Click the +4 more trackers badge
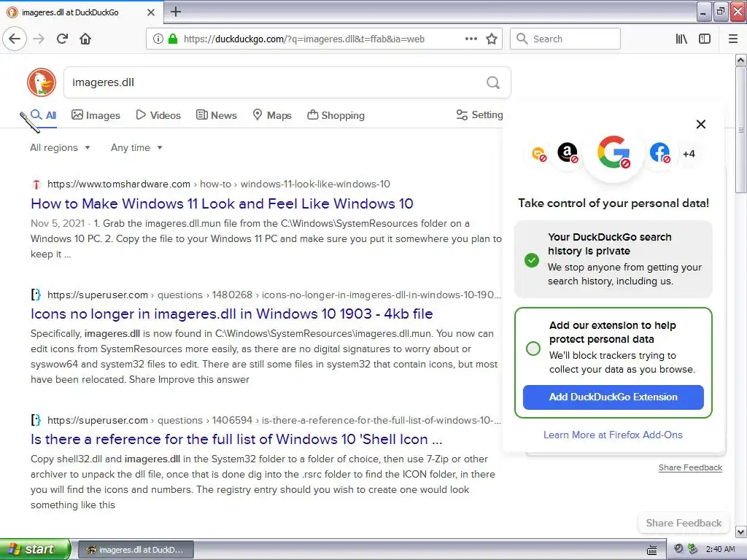 [689, 154]
